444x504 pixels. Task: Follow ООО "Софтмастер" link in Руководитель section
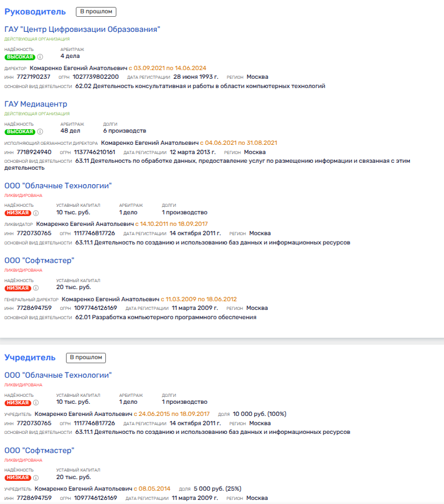[x=39, y=260]
